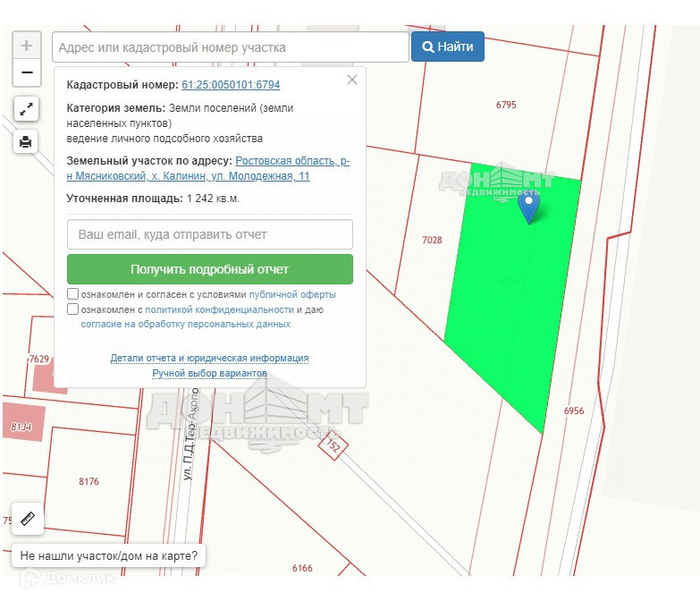Open согласие на обработку персональных данных link
700x601 pixels.
coord(186,324)
